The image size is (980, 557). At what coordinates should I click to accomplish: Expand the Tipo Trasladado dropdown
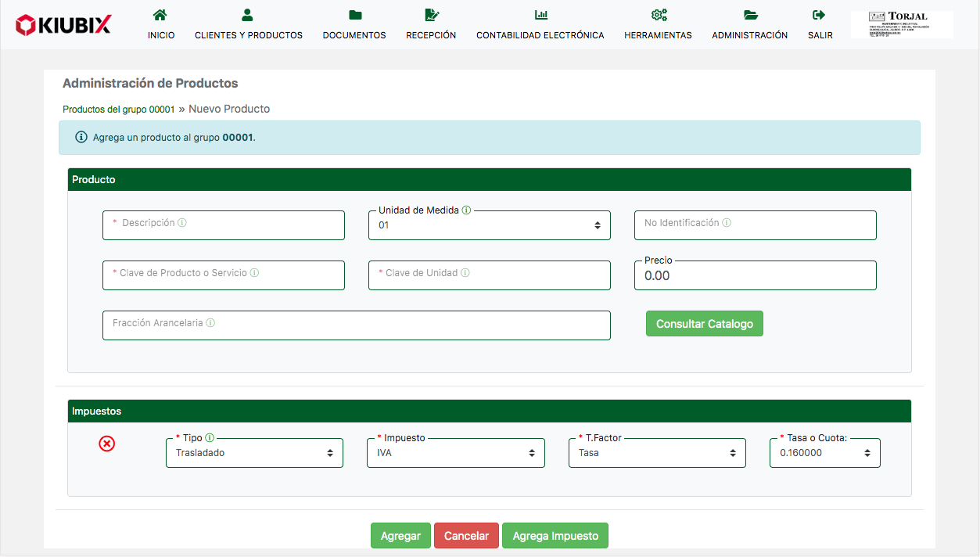pyautogui.click(x=254, y=453)
